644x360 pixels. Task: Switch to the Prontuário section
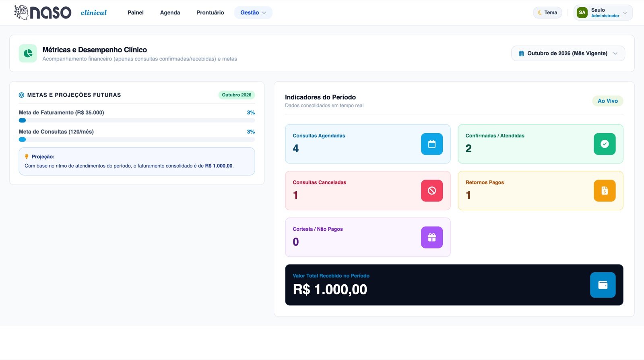(x=210, y=12)
